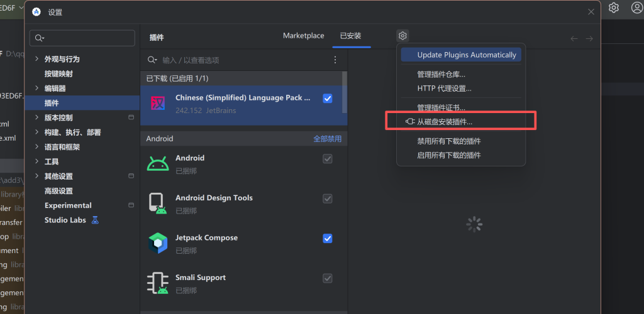Image resolution: width=644 pixels, height=314 pixels.
Task: Expand the 外观与行为 settings node
Action: coord(36,59)
